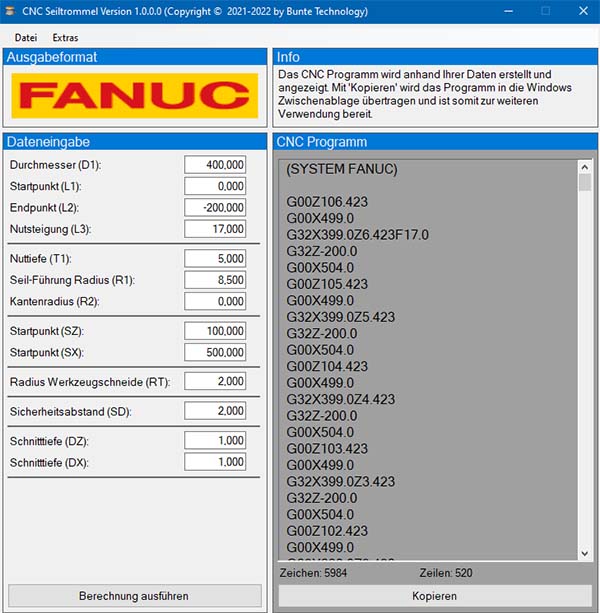The image size is (600, 613).
Task: Click the line G00Z103.423
Action: tap(327, 448)
